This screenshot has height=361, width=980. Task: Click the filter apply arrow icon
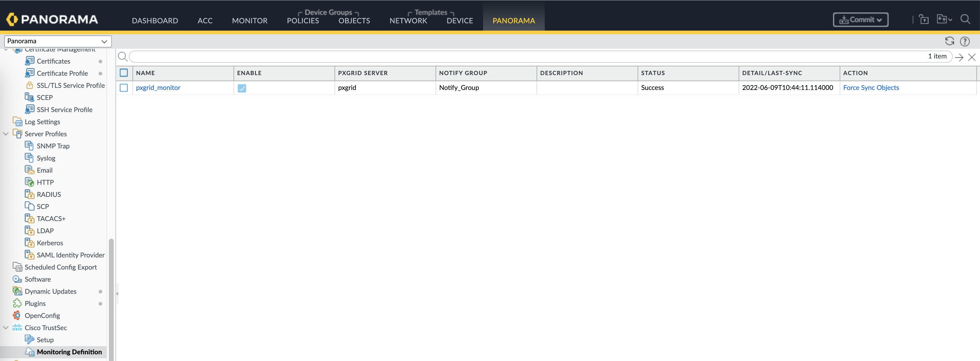click(959, 57)
